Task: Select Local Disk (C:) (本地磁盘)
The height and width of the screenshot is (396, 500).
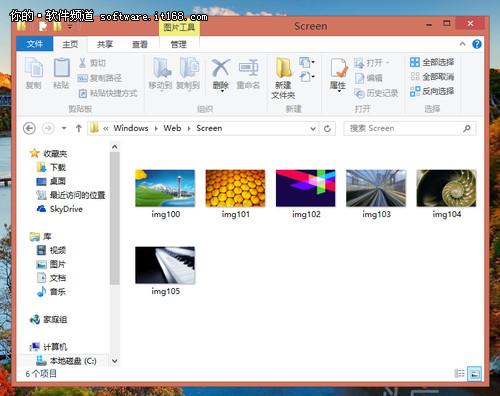Action: tap(66, 361)
